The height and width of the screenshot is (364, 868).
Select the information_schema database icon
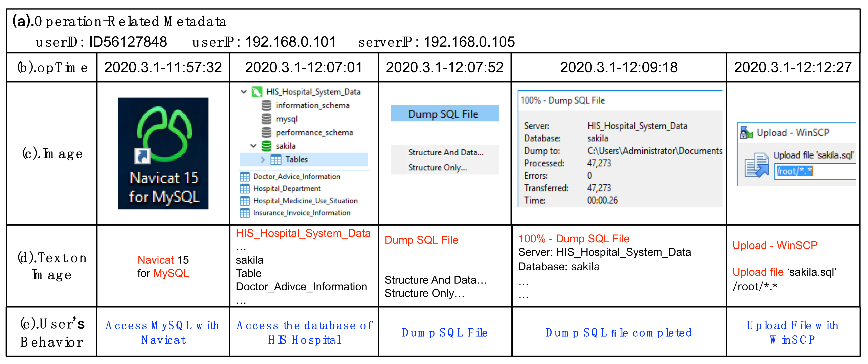click(x=267, y=106)
